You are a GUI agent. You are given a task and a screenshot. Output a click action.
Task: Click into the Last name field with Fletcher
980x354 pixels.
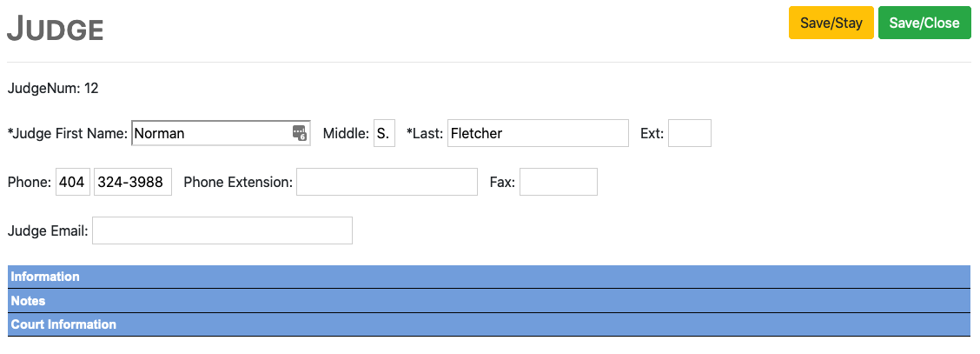coord(538,133)
